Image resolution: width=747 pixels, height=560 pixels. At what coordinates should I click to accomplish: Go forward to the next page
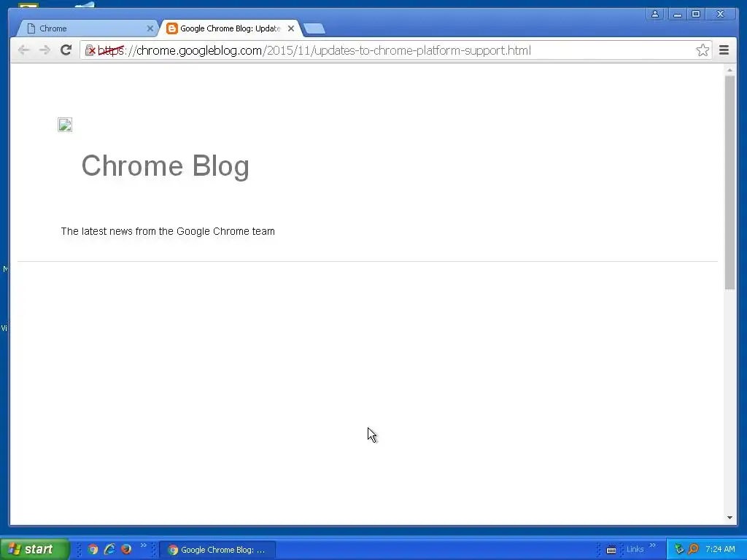click(44, 50)
